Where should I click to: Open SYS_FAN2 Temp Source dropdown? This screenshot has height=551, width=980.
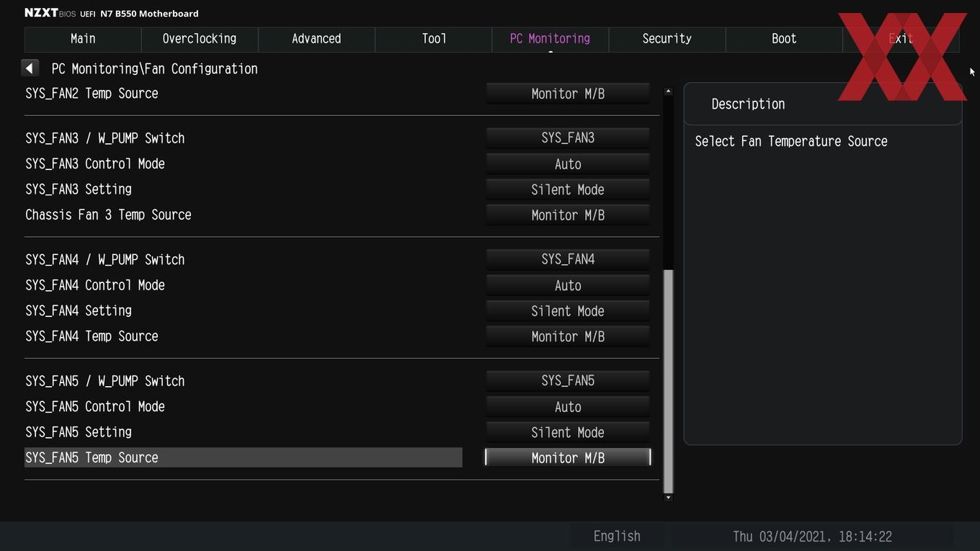click(x=568, y=94)
